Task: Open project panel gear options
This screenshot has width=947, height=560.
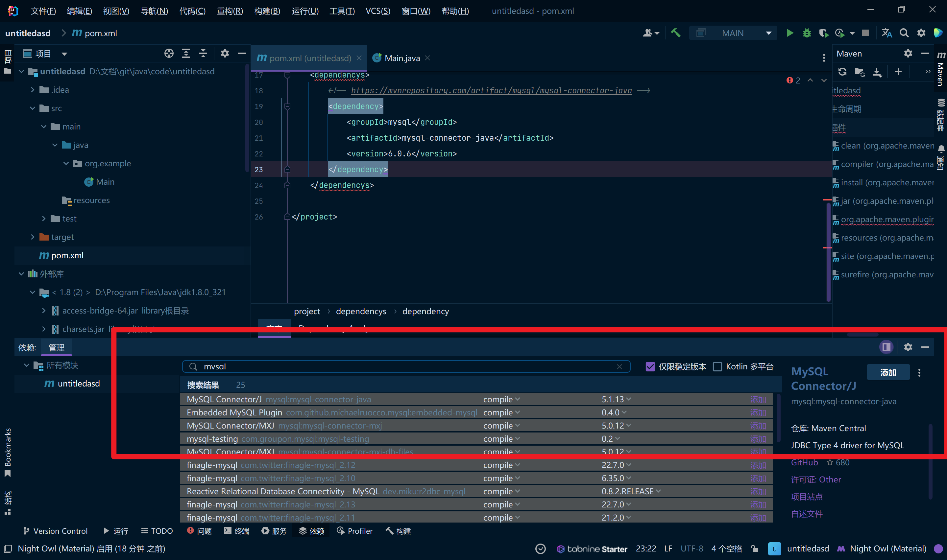Action: pyautogui.click(x=225, y=54)
